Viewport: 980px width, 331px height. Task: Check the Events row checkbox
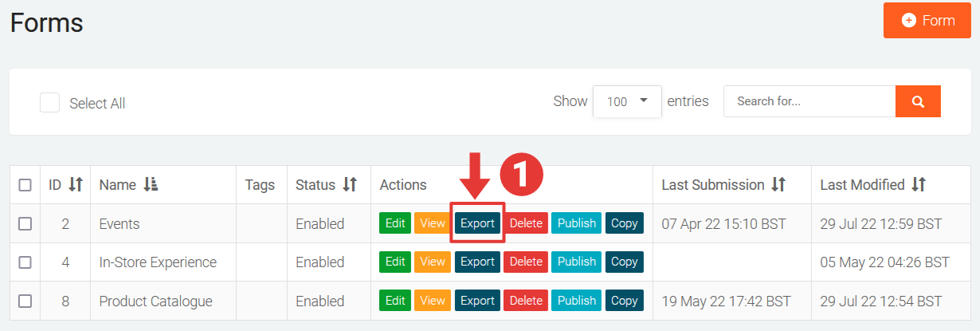click(x=25, y=223)
